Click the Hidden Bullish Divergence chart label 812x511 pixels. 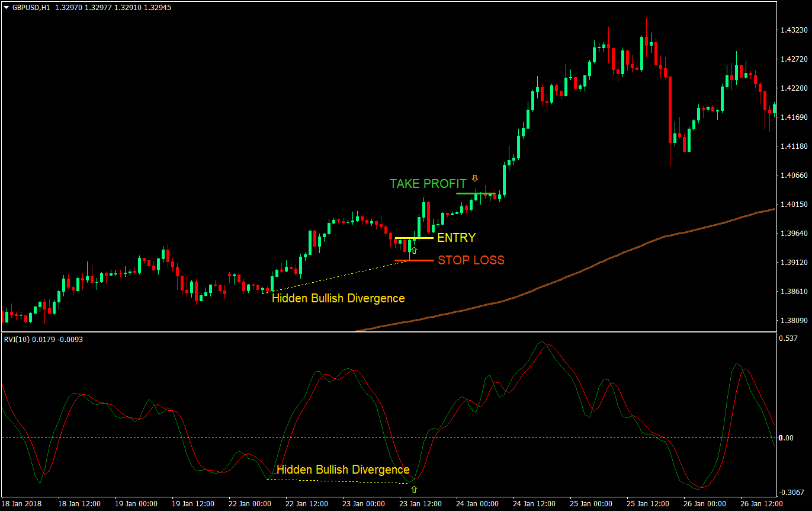click(338, 298)
